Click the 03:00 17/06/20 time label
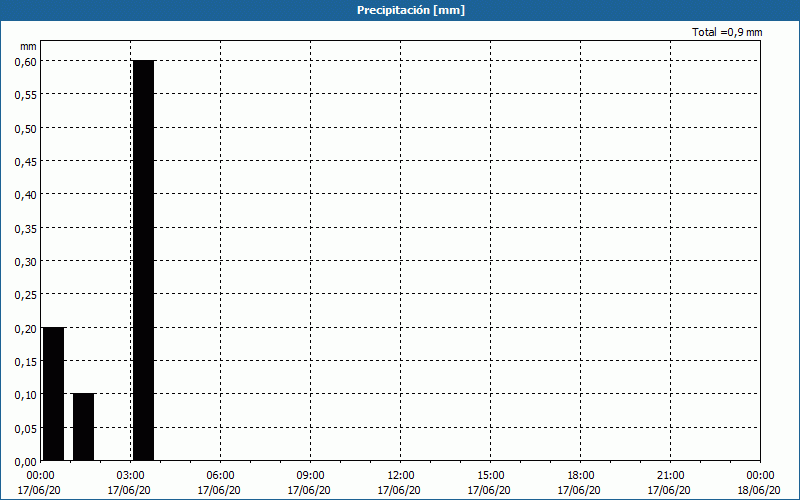This screenshot has width=800, height=500. coord(129,483)
